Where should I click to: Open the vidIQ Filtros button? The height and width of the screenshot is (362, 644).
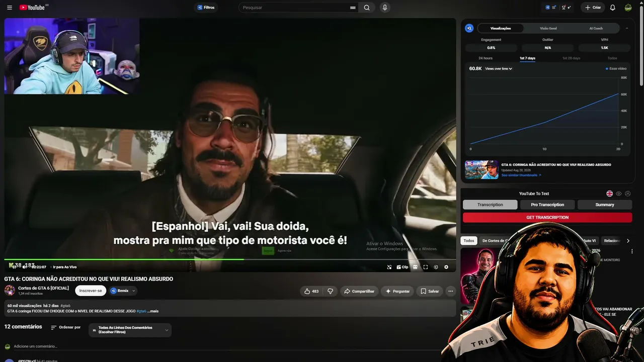point(206,8)
